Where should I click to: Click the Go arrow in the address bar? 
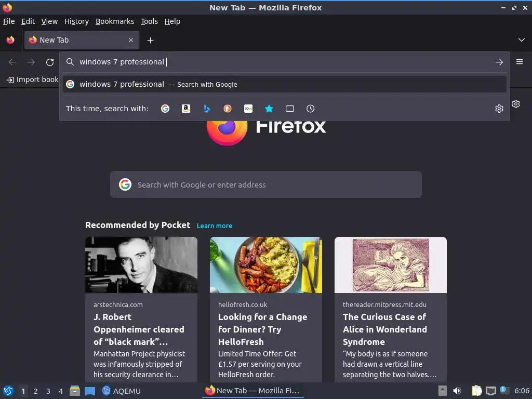pyautogui.click(x=499, y=62)
